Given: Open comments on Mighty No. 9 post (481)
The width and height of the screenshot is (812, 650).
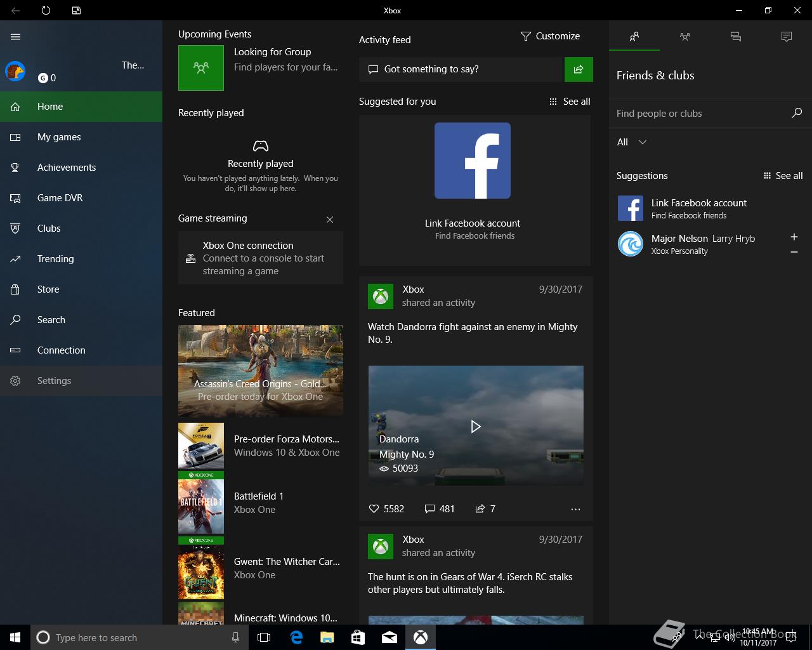Looking at the screenshot, I should tap(440, 509).
